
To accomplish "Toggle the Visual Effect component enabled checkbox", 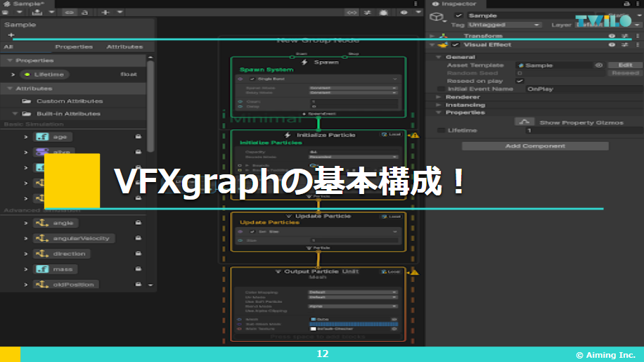I will pyautogui.click(x=456, y=45).
